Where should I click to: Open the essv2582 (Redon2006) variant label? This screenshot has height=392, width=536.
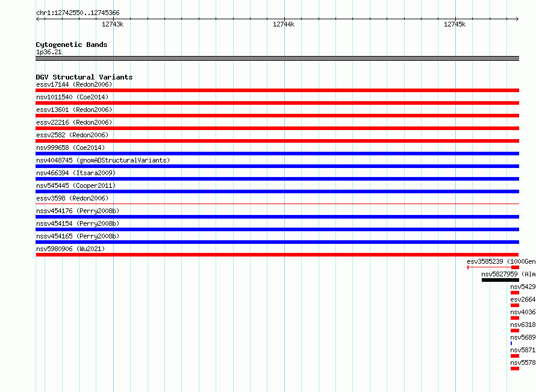pos(72,135)
